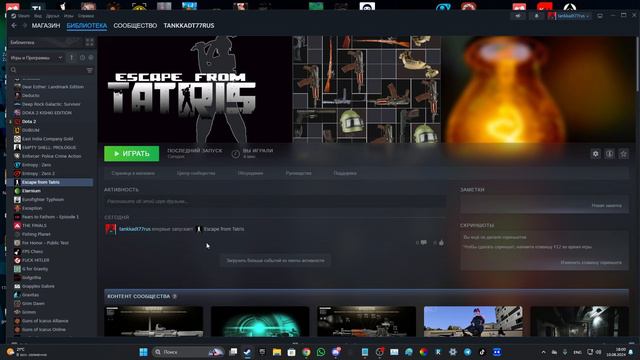This screenshot has width=640, height=360.
Task: Open the account dropdown tankkadt77rus top right
Action: (x=570, y=16)
